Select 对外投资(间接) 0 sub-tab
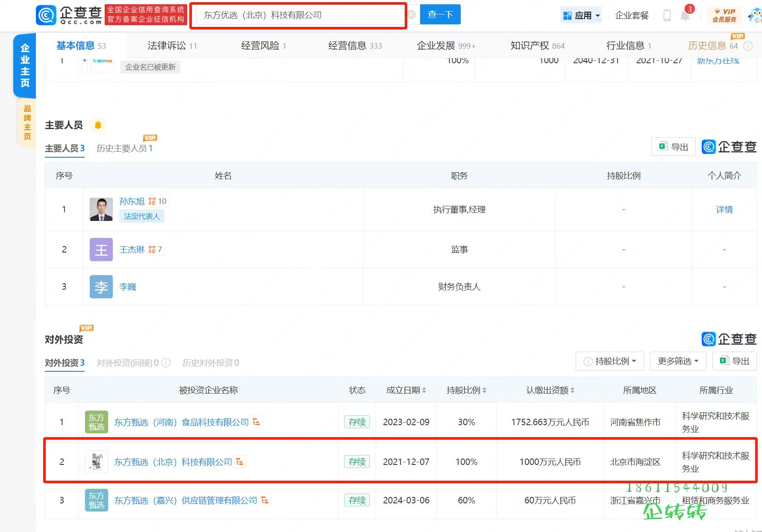762x532 pixels. [x=128, y=363]
